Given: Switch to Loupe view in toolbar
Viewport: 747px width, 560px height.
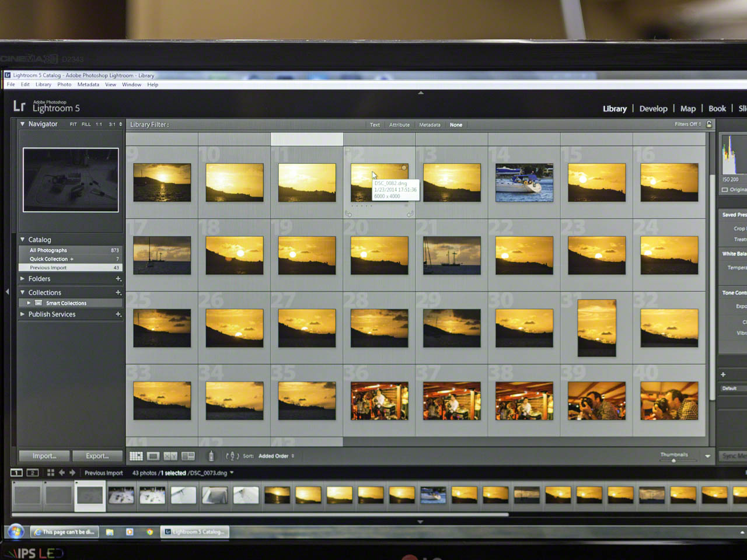Looking at the screenshot, I should [x=153, y=456].
